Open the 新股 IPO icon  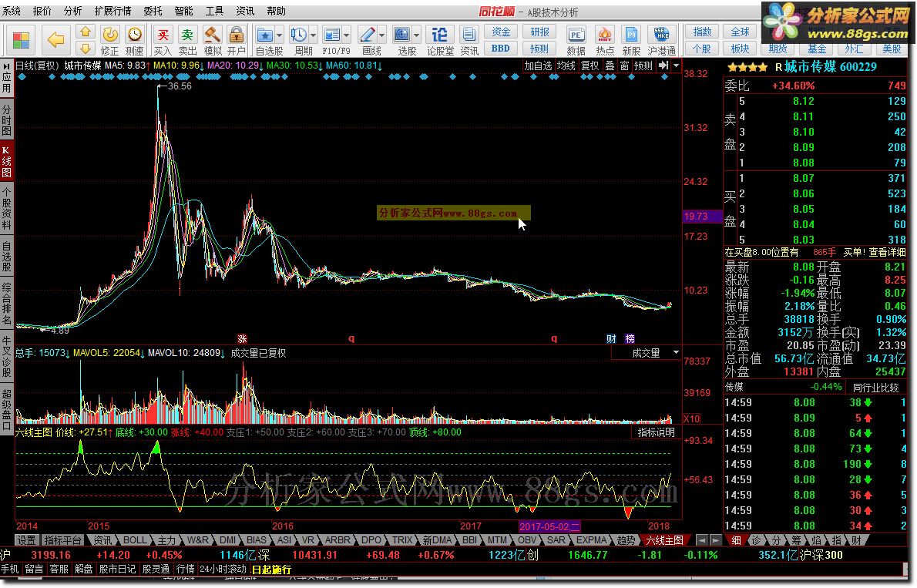[631, 40]
